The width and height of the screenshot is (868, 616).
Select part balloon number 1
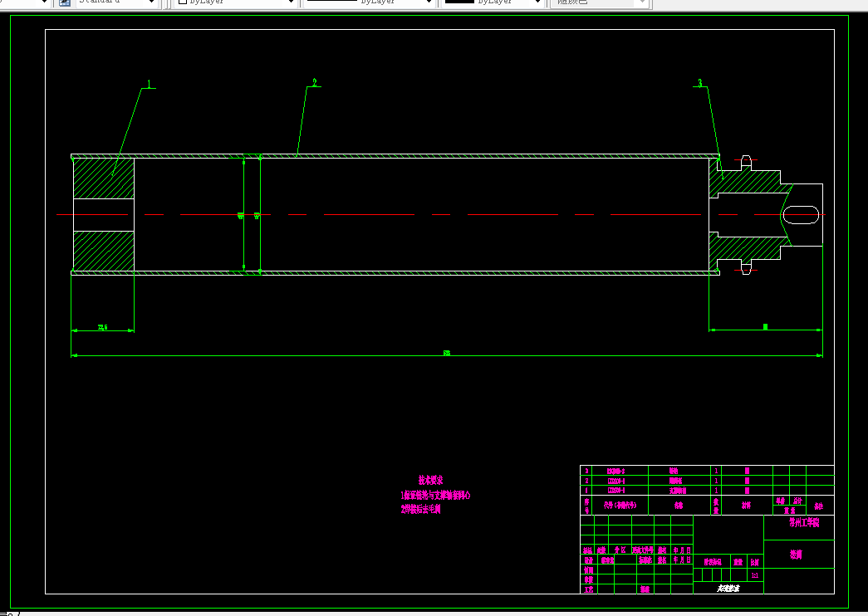click(149, 84)
